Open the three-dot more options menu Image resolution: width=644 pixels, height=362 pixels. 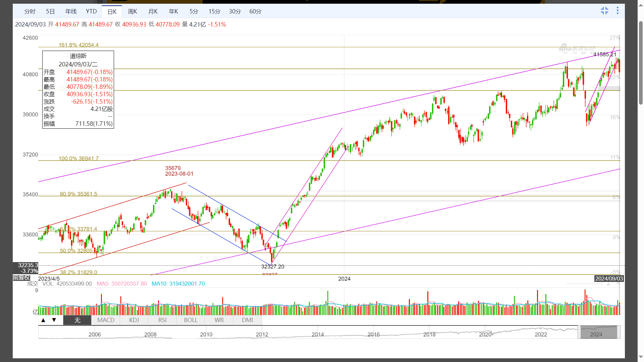618,11
